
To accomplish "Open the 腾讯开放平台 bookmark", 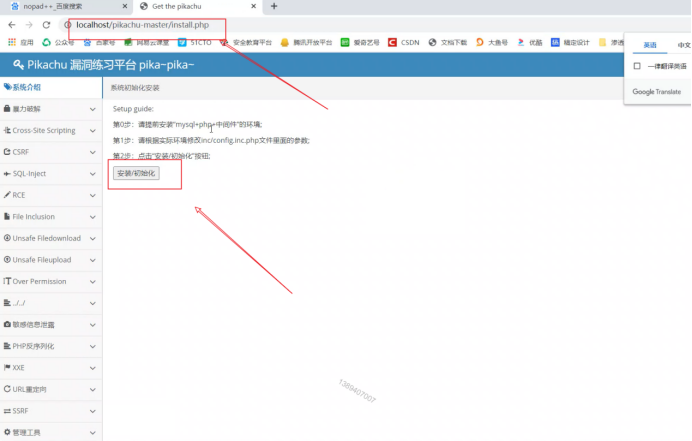I will pyautogui.click(x=306, y=42).
